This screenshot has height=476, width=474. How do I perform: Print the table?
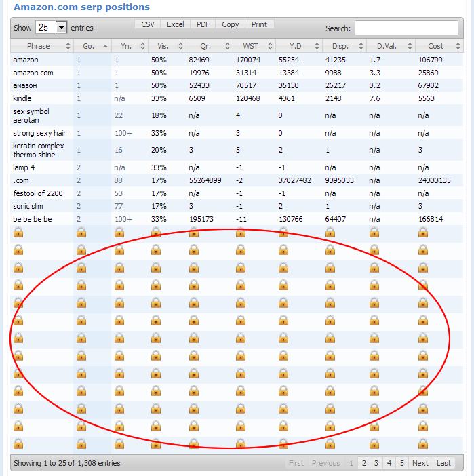coord(259,24)
